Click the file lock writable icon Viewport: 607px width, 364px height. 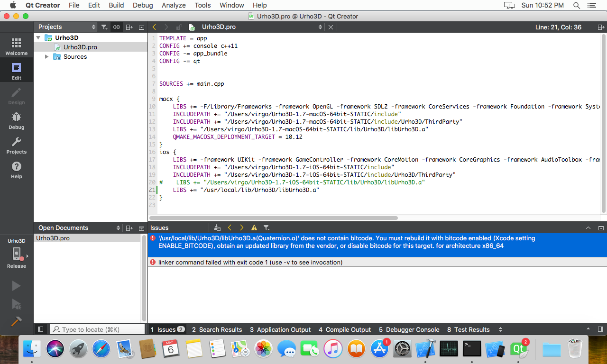[179, 27]
